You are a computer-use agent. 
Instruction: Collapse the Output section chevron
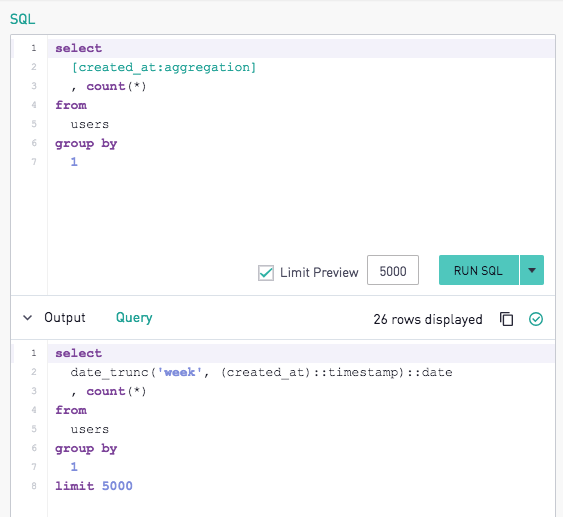click(28, 318)
